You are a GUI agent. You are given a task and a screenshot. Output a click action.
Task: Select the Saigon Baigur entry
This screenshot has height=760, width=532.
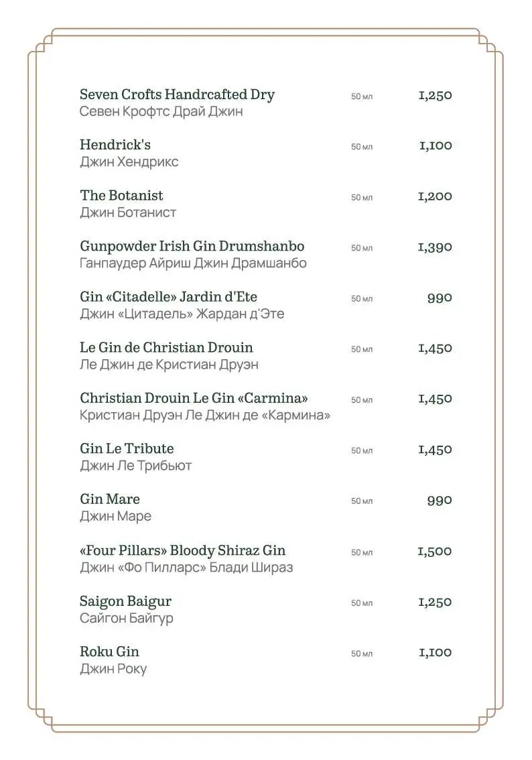[x=126, y=602]
